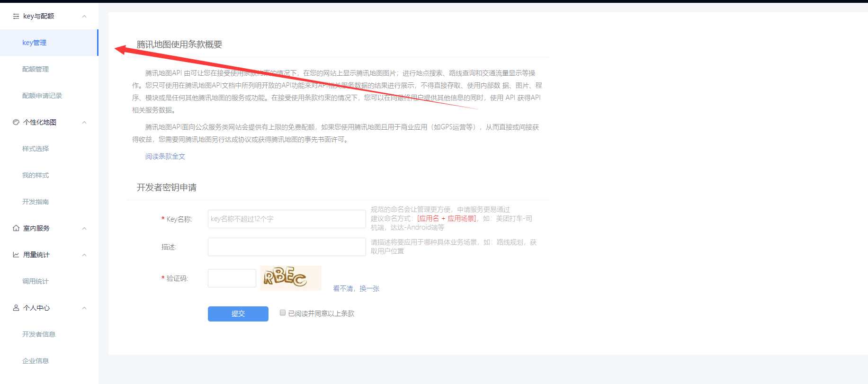
Task: Collapse the 室内服务 section chevron
Action: click(84, 228)
